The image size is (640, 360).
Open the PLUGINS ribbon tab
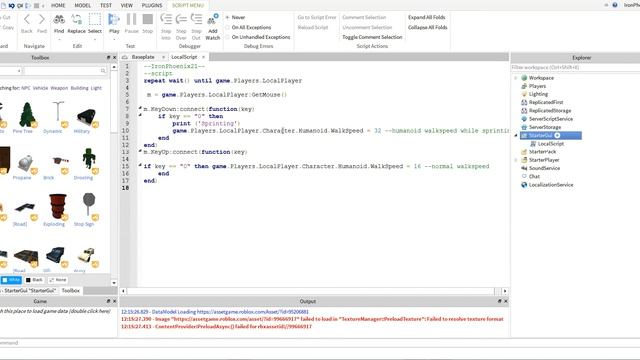(152, 5)
